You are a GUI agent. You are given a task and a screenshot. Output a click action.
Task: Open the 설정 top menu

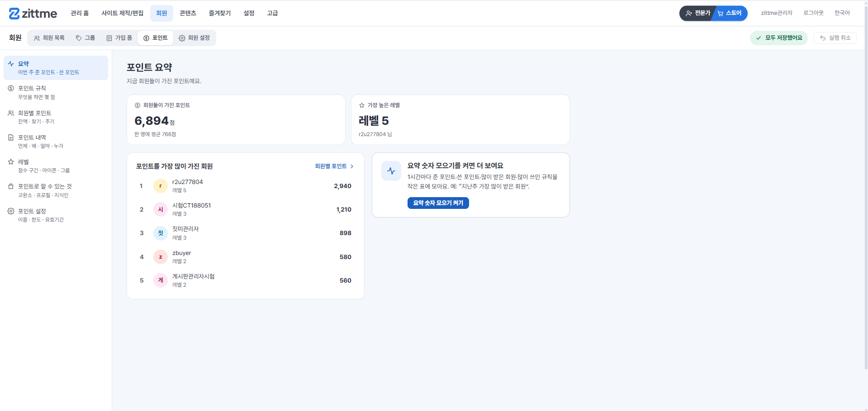tap(249, 13)
